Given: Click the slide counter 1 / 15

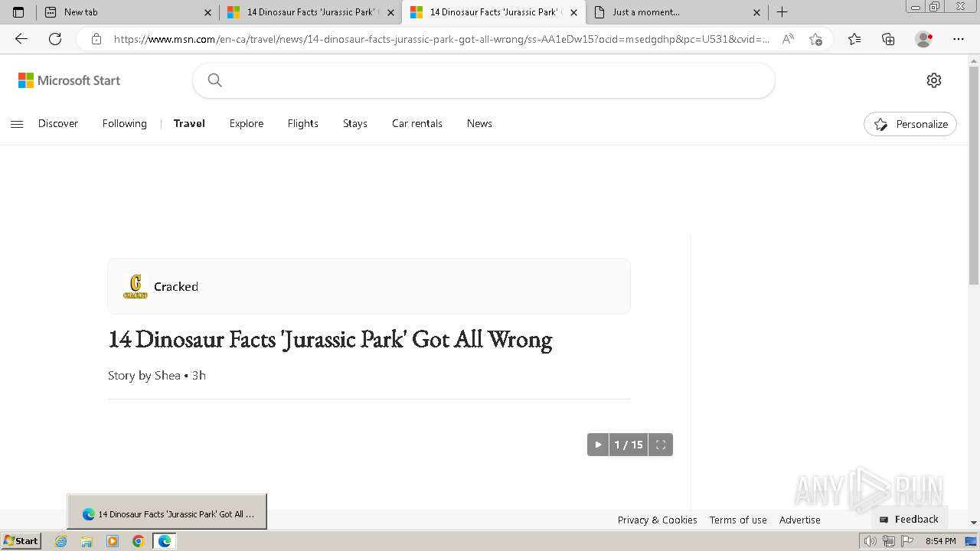Looking at the screenshot, I should tap(629, 445).
